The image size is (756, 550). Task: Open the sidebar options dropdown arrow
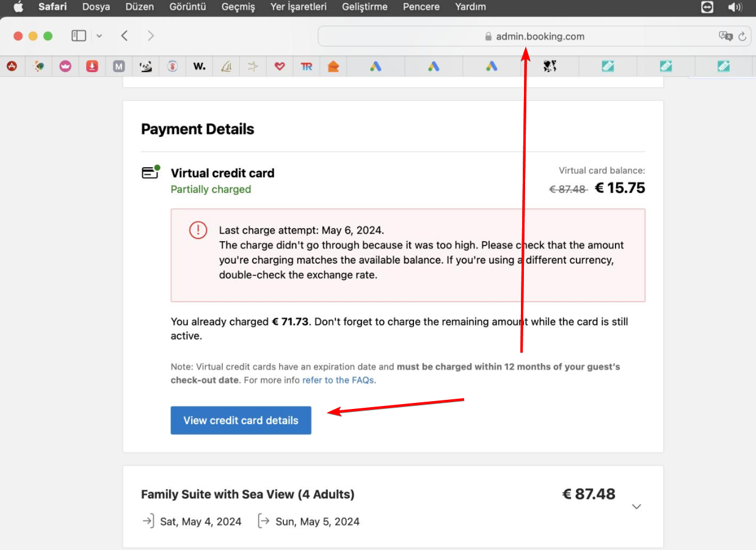coord(99,36)
